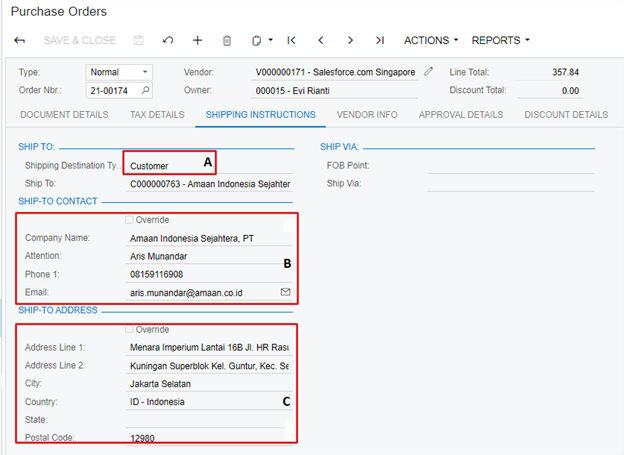Expand the clipboard dropdown arrow

(271, 40)
